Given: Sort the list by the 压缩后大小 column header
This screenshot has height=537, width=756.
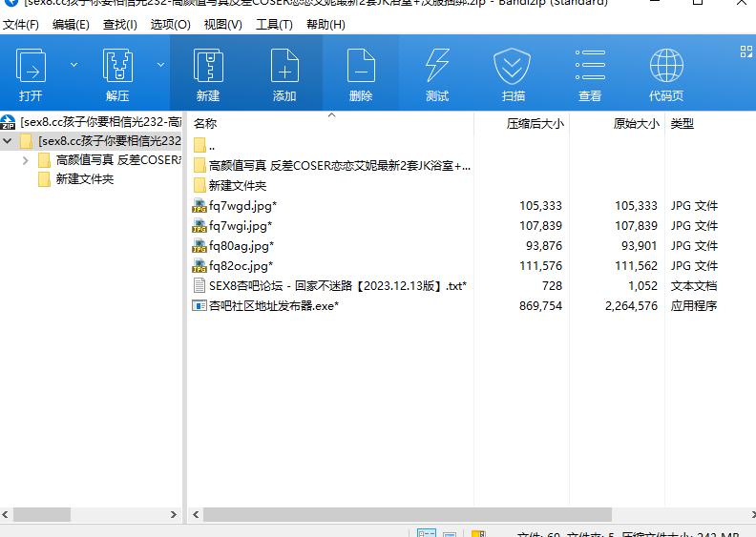Looking at the screenshot, I should pyautogui.click(x=535, y=124).
